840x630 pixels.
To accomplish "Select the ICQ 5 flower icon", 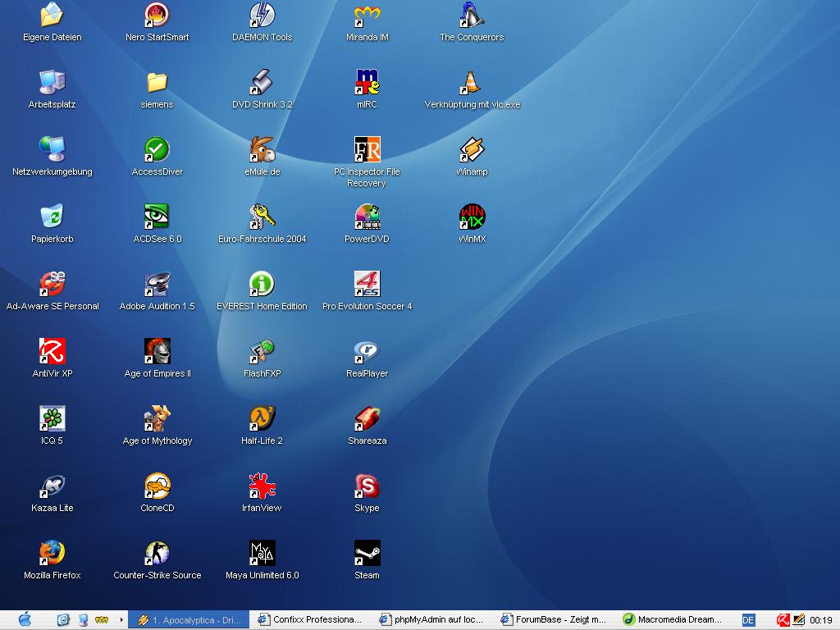I will (52, 418).
